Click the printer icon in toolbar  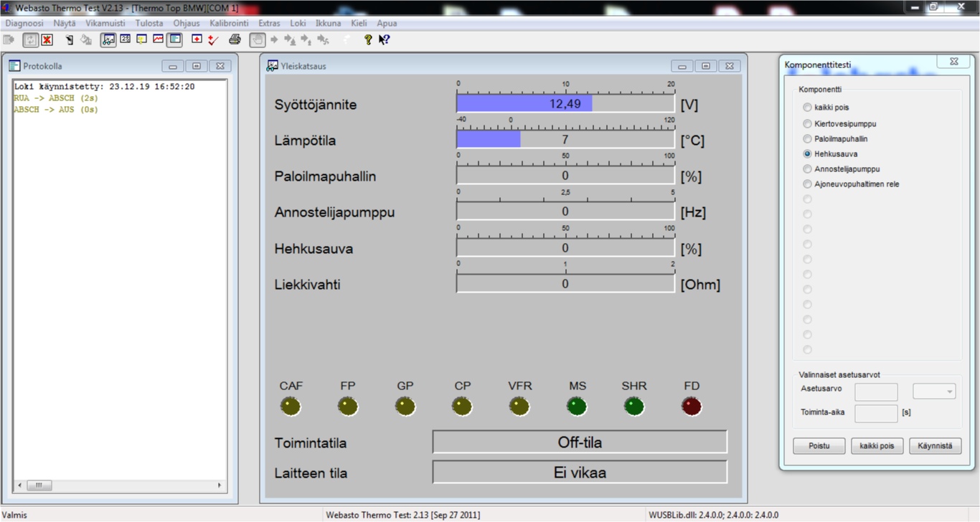coord(235,40)
